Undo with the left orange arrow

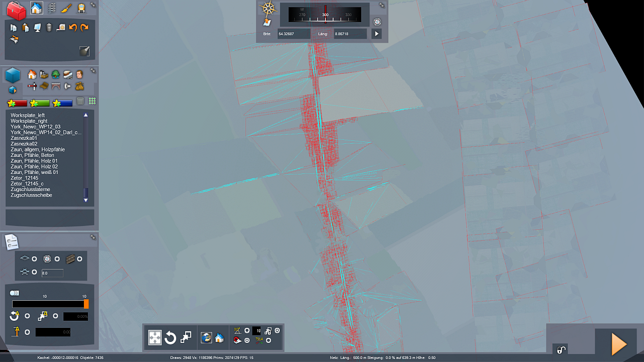[73, 28]
